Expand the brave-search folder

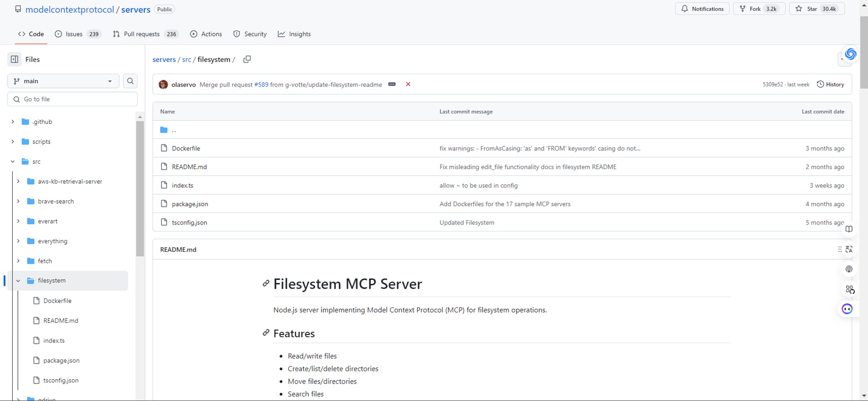click(18, 202)
